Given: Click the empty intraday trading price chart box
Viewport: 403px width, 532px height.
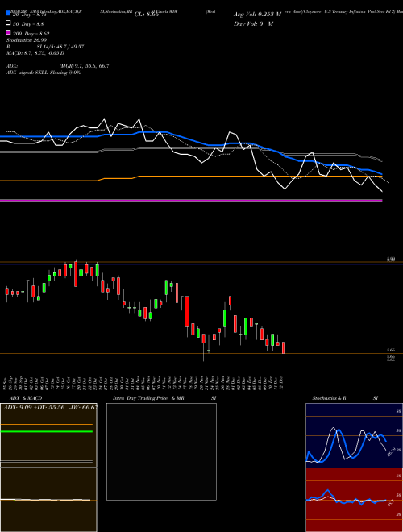Looking at the screenshot, I should click(161, 451).
